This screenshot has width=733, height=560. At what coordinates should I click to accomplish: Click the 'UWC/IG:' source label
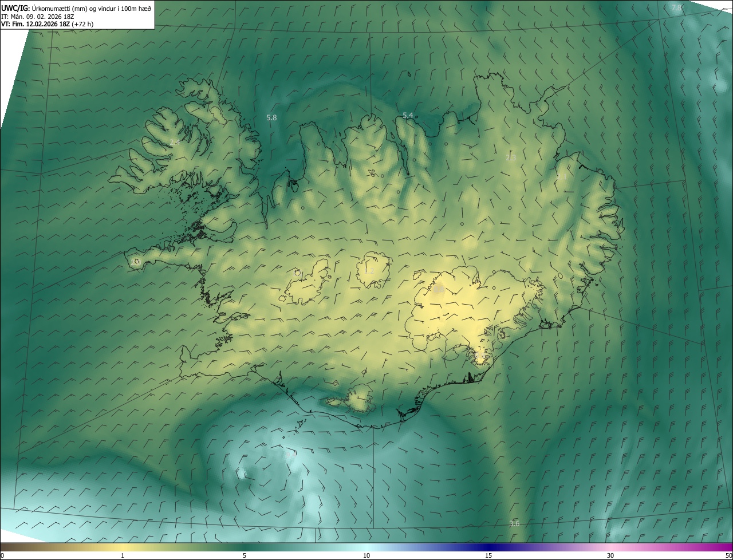coord(17,8)
